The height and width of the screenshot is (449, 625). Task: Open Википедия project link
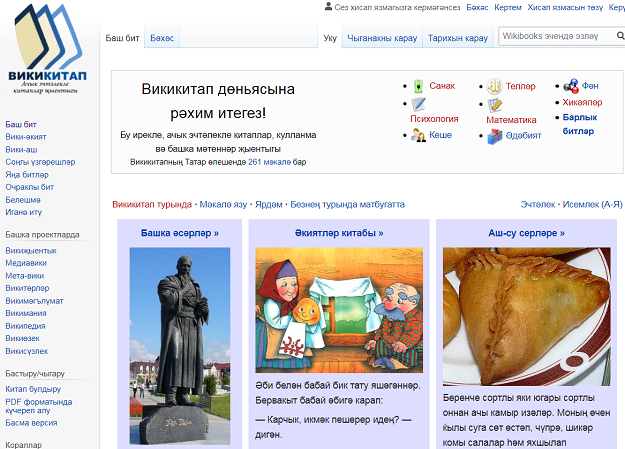click(25, 326)
